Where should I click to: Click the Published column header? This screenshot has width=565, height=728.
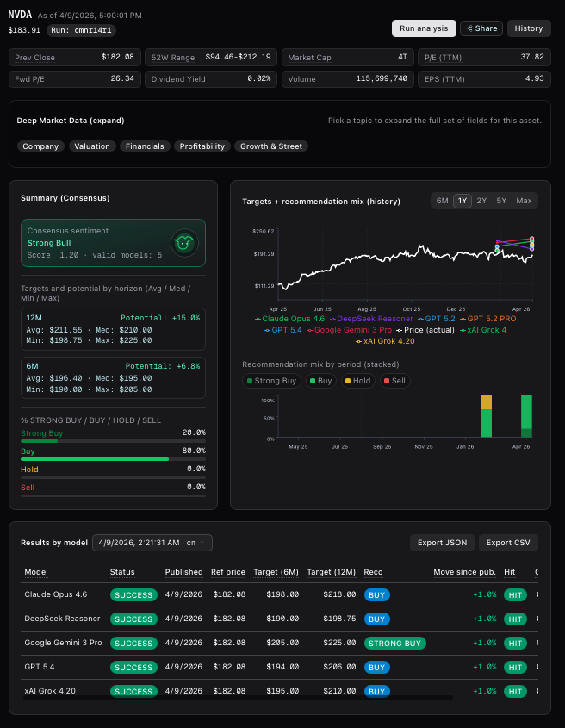tap(183, 572)
